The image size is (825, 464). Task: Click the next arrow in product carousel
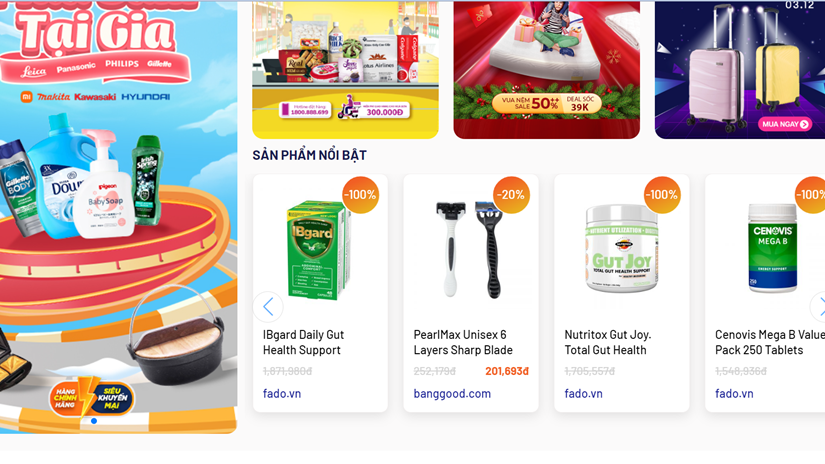pos(819,307)
